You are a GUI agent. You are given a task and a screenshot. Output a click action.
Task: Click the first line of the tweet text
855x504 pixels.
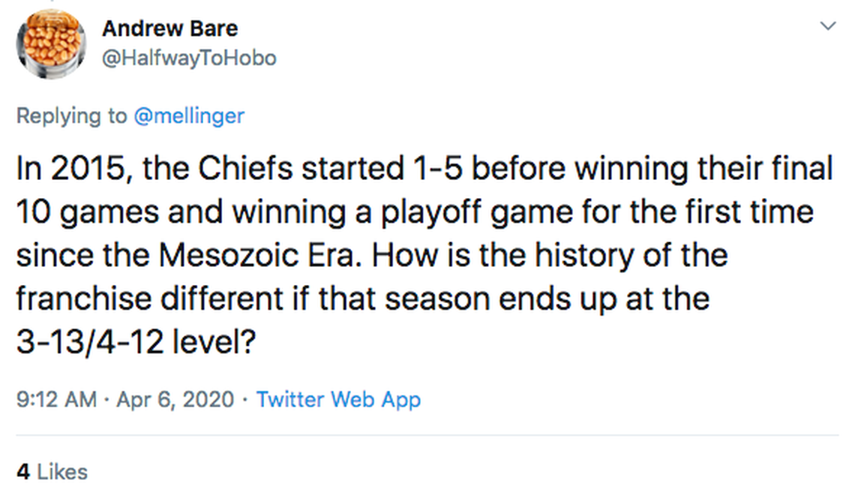pos(424,169)
